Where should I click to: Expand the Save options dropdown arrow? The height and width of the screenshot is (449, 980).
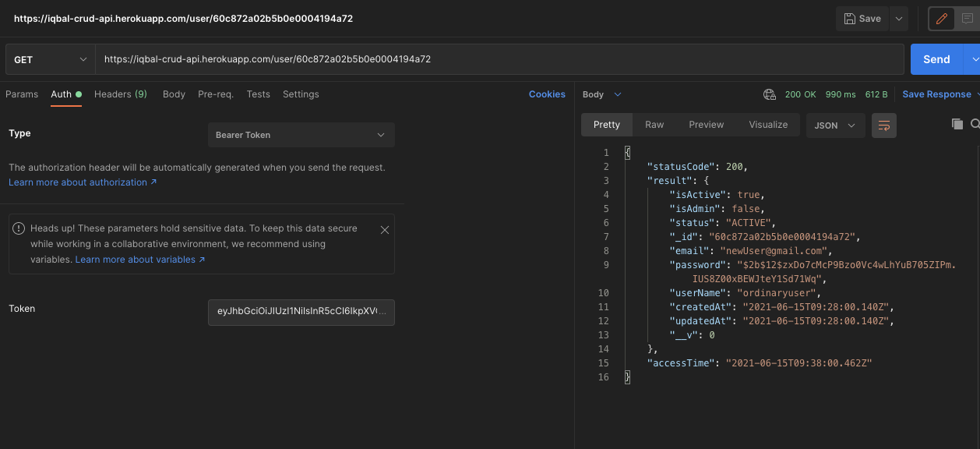click(x=898, y=19)
